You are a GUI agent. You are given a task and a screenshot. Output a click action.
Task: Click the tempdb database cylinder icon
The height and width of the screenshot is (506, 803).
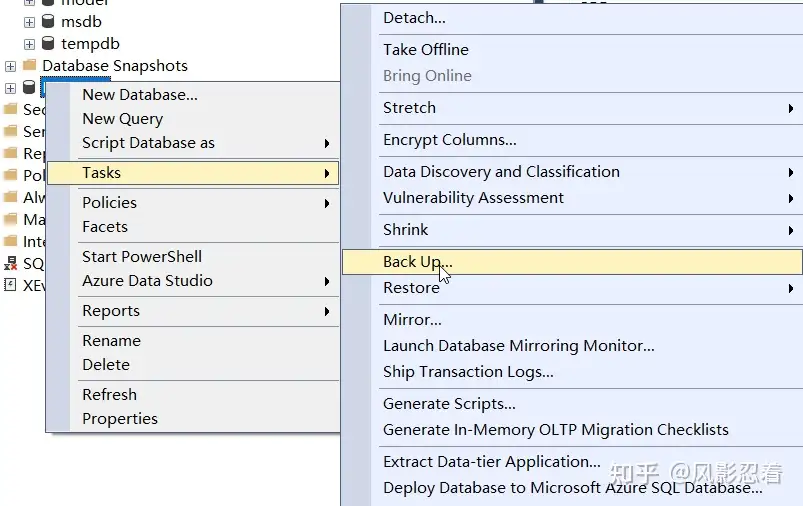coord(47,44)
